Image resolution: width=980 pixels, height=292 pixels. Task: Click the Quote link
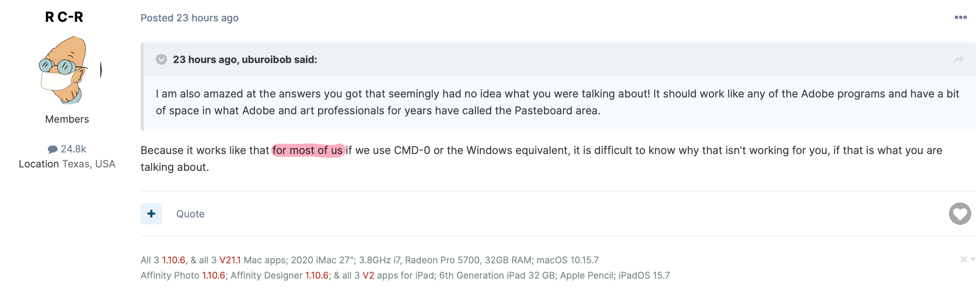click(190, 214)
